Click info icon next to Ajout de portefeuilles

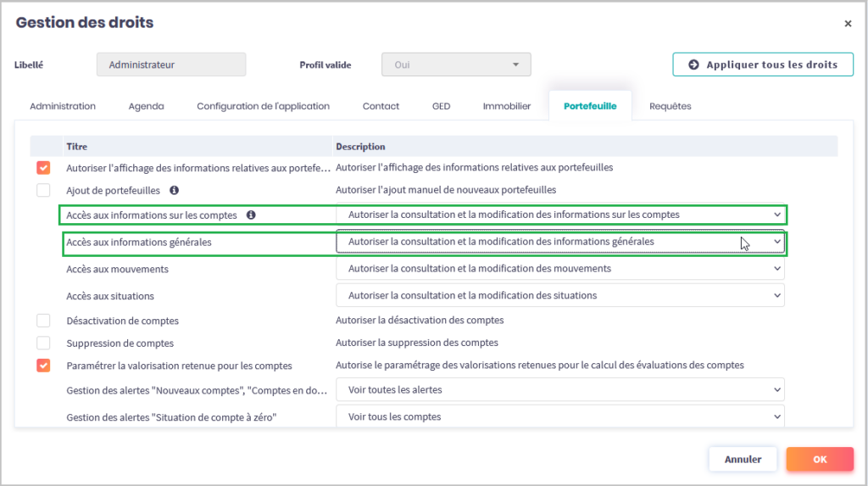[174, 190]
